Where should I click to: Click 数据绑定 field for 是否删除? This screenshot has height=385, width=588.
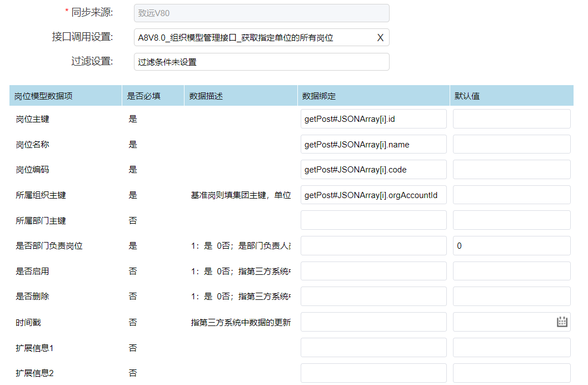pos(373,297)
